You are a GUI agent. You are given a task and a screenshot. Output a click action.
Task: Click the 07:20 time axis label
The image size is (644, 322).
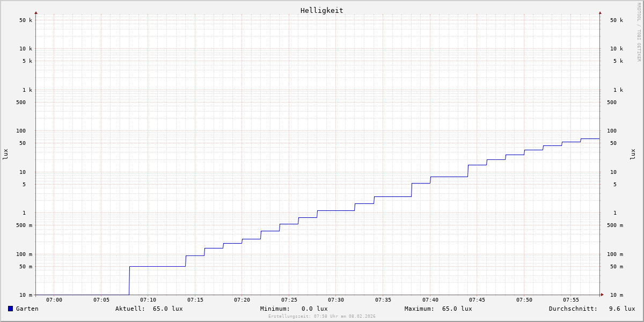tap(242, 300)
